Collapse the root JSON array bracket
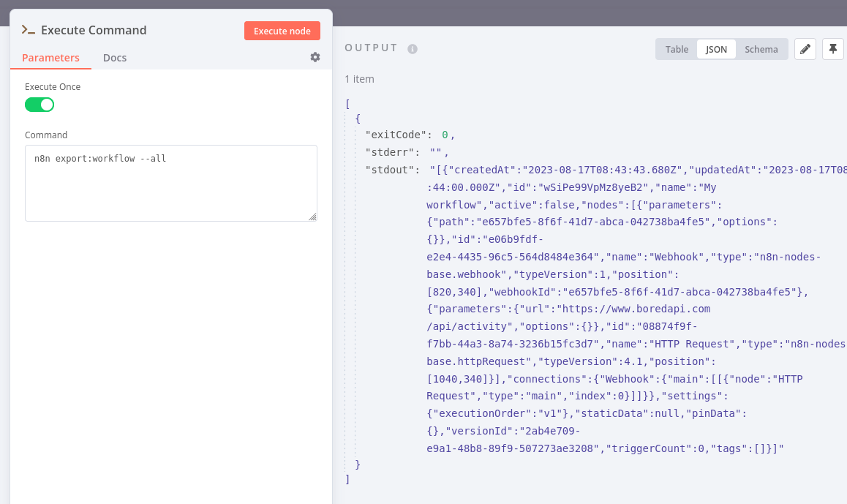The image size is (847, 504). point(347,104)
